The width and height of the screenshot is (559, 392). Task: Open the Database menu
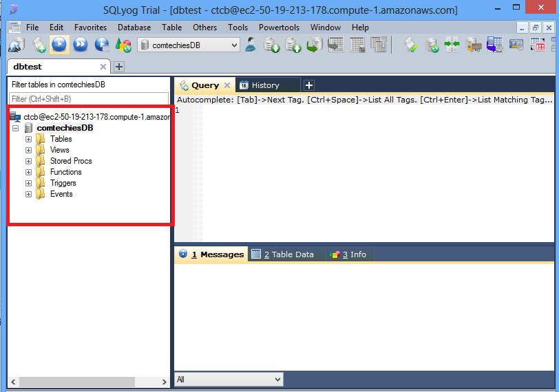(x=134, y=28)
